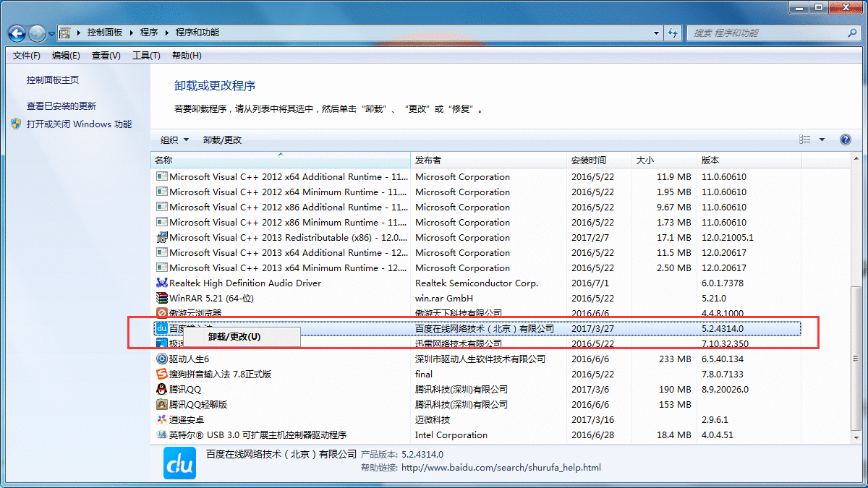Click the 搜狗拼音输入法 icon
The image size is (868, 488).
162,374
